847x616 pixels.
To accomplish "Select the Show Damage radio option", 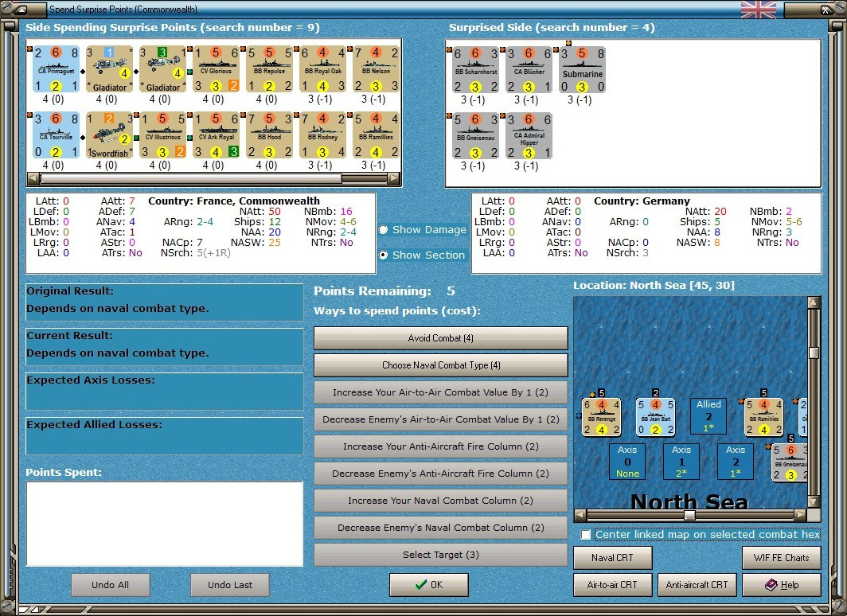I will click(x=384, y=230).
